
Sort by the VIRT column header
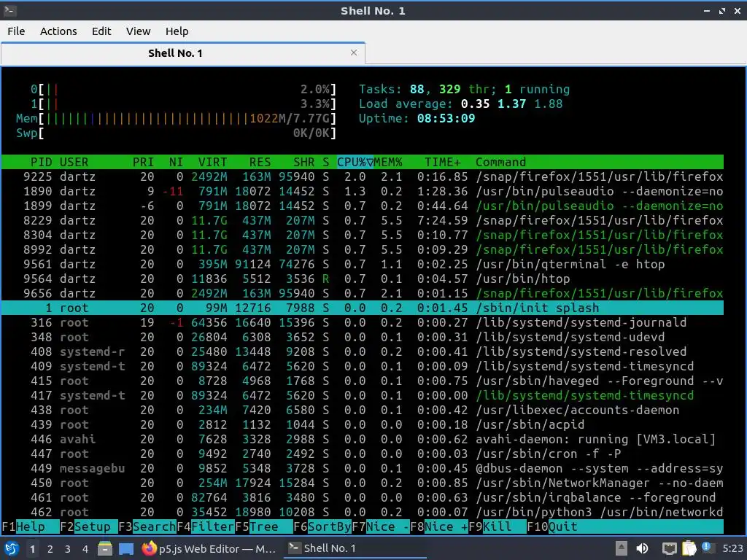212,162
